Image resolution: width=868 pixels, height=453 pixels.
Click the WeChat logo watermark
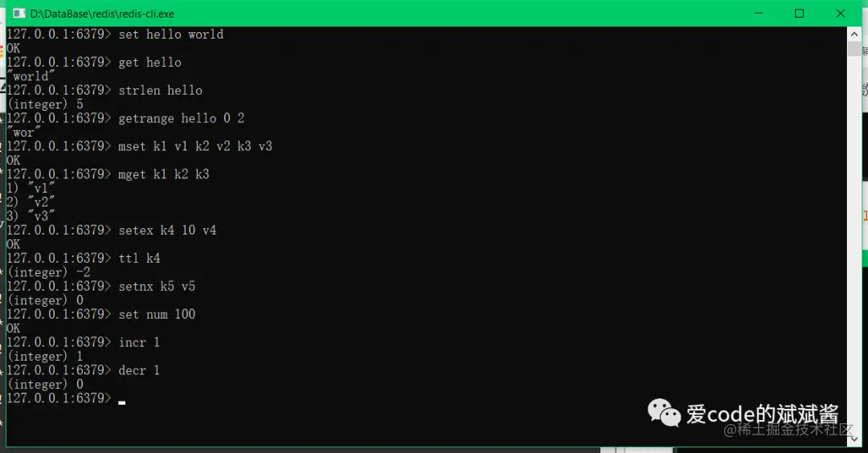pos(664,413)
